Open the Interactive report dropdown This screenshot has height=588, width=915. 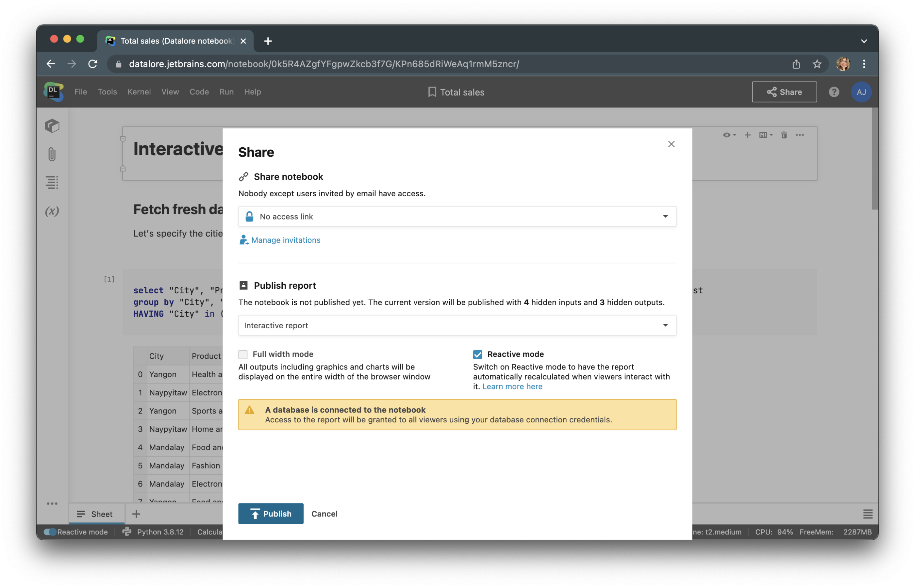457,325
